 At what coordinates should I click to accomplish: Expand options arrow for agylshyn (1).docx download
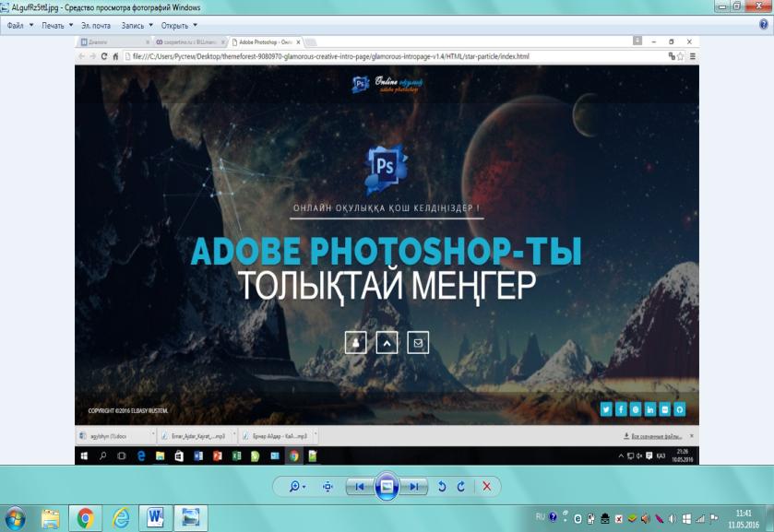tap(153, 435)
